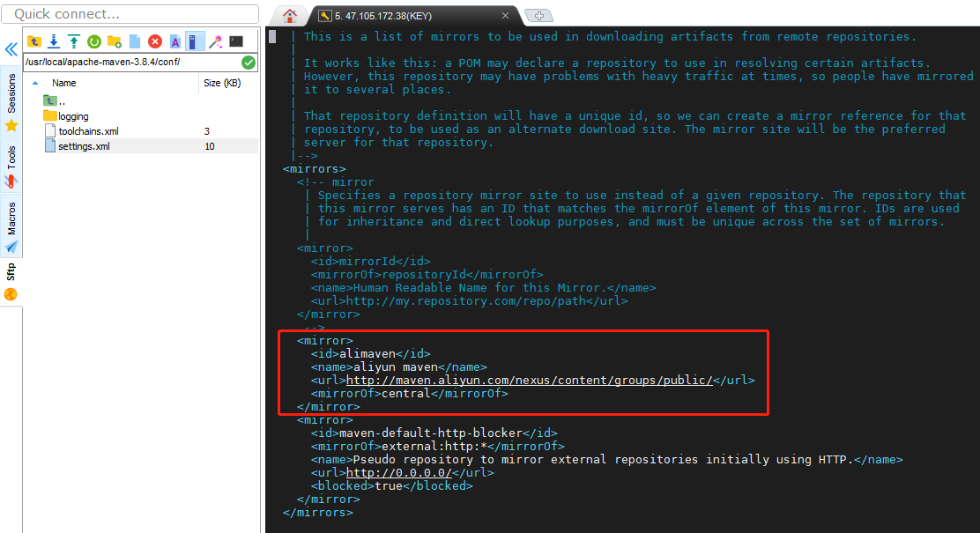This screenshot has height=533, width=980.
Task: Click the '<blocked>true</blocked>' line
Action: [x=392, y=485]
